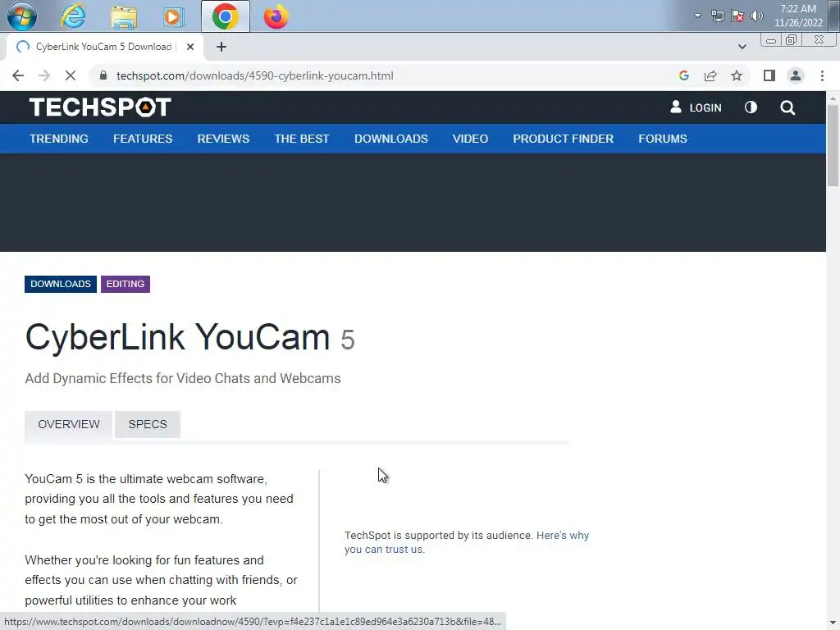
Task: Click the DOWNLOADS category tag
Action: point(61,284)
